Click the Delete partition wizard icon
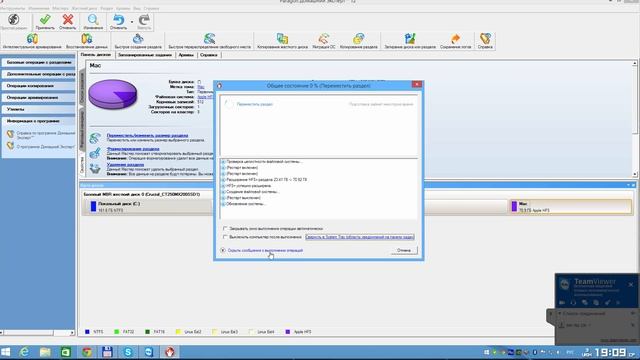Screen dimensions: 640x360 pos(95,168)
